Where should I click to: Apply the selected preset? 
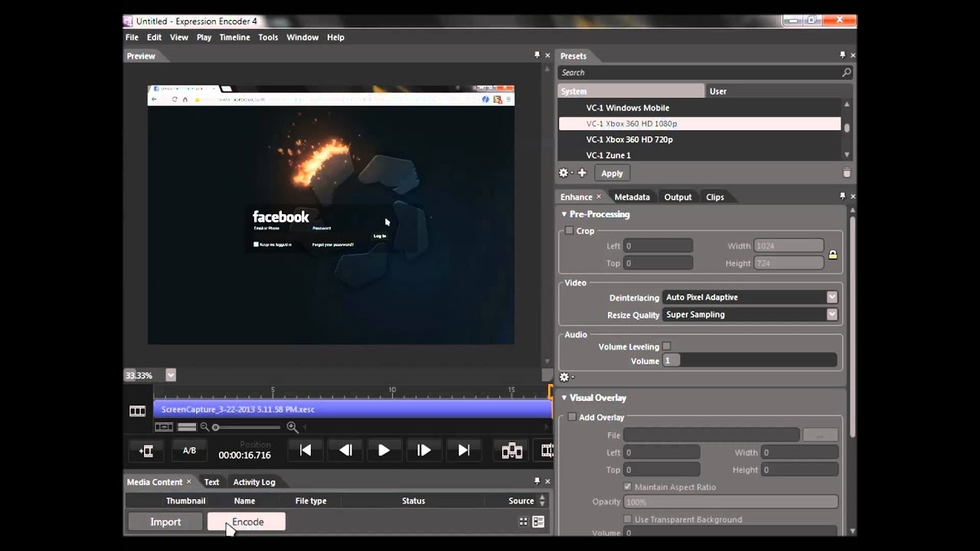[612, 173]
